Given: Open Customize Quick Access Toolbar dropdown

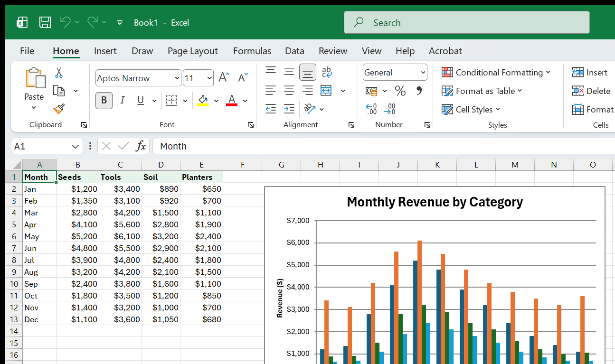Looking at the screenshot, I should [x=120, y=22].
